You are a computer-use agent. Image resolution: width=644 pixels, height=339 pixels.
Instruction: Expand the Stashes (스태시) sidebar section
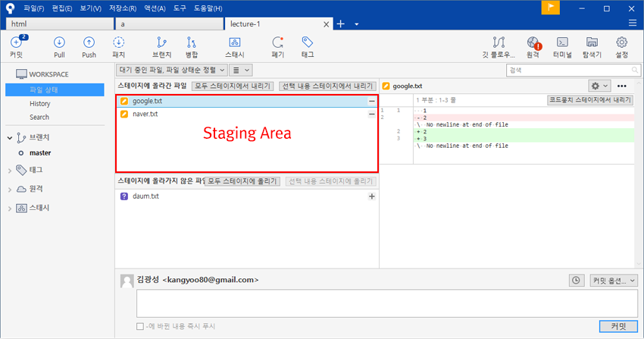[10, 209]
